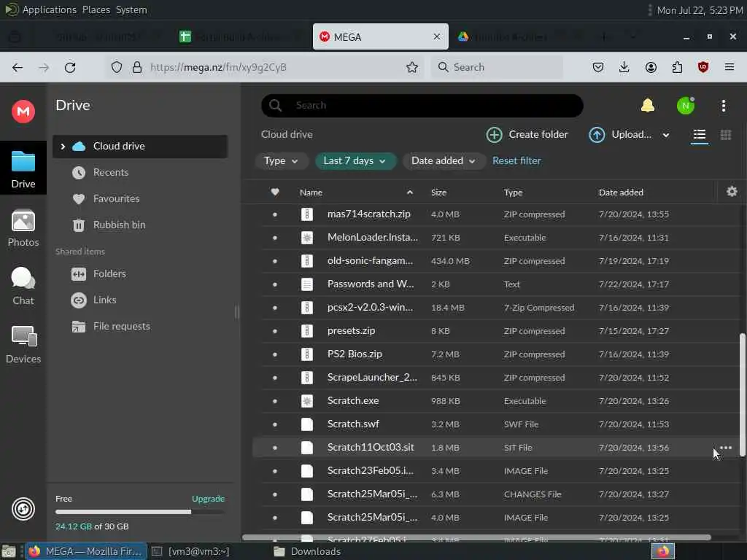The height and width of the screenshot is (560, 747).
Task: Click the Firefox address bar URL
Action: coord(218,67)
